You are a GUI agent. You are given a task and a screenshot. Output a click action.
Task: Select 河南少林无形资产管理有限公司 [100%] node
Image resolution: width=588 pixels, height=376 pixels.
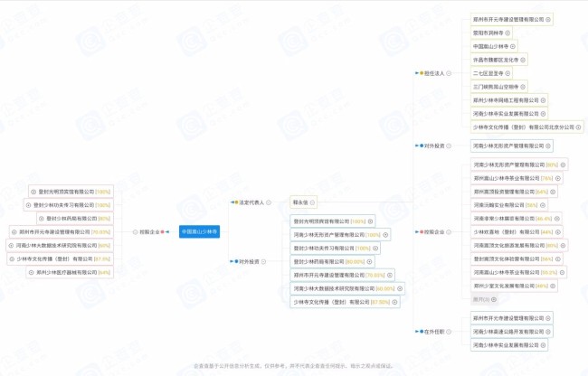coord(340,235)
